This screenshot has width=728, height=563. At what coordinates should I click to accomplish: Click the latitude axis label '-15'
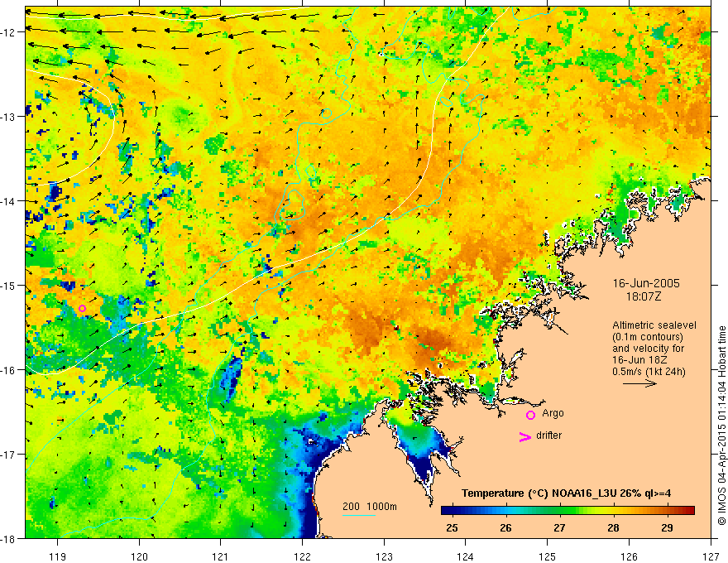tap(9, 285)
